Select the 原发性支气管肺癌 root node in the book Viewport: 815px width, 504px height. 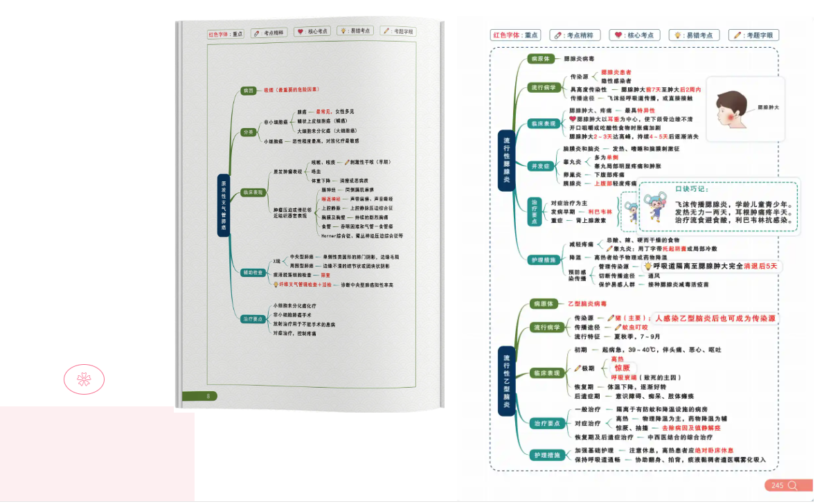tap(223, 206)
